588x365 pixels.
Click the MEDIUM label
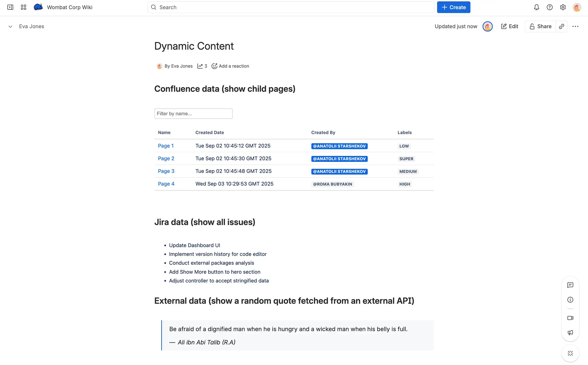408,171
